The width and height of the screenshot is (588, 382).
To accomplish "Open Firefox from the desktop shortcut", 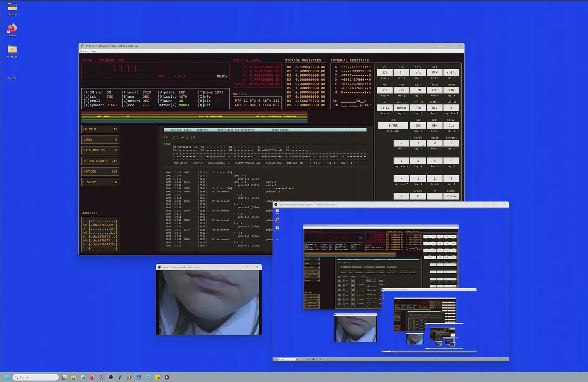I will (x=12, y=29).
